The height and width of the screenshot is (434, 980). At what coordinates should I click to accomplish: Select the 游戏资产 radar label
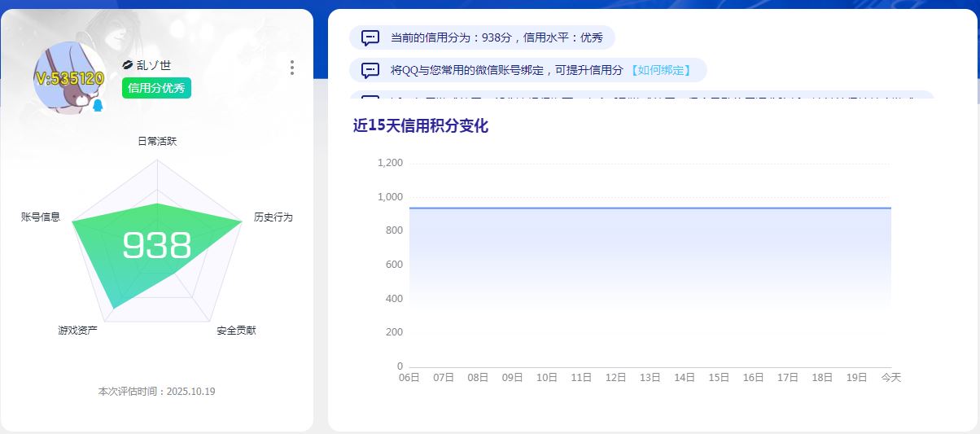77,331
